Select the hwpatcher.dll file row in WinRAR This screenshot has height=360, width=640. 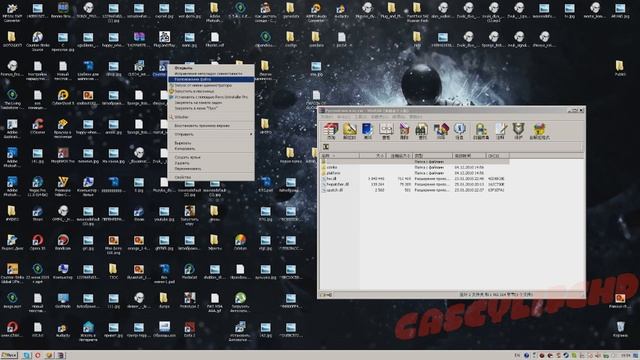pyautogui.click(x=414, y=184)
